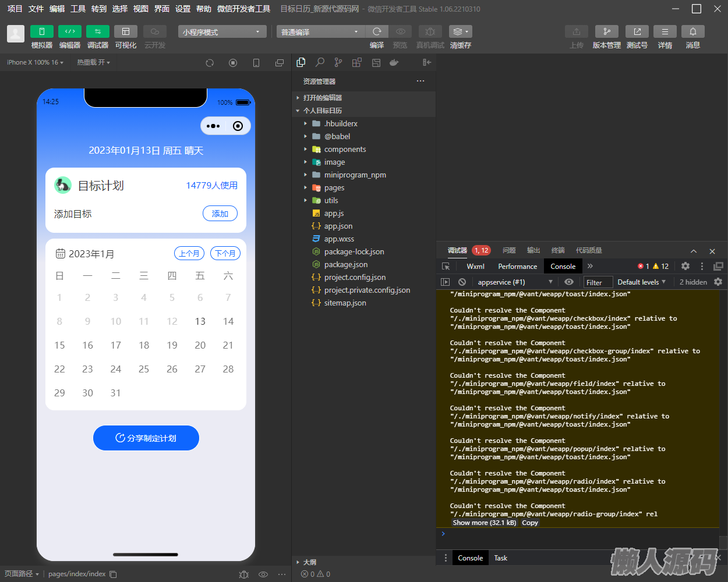Click the share plan button (分享制定计划)

coord(146,438)
